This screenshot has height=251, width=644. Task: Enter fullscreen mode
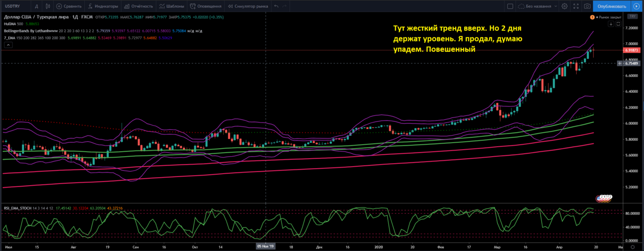(x=576, y=6)
